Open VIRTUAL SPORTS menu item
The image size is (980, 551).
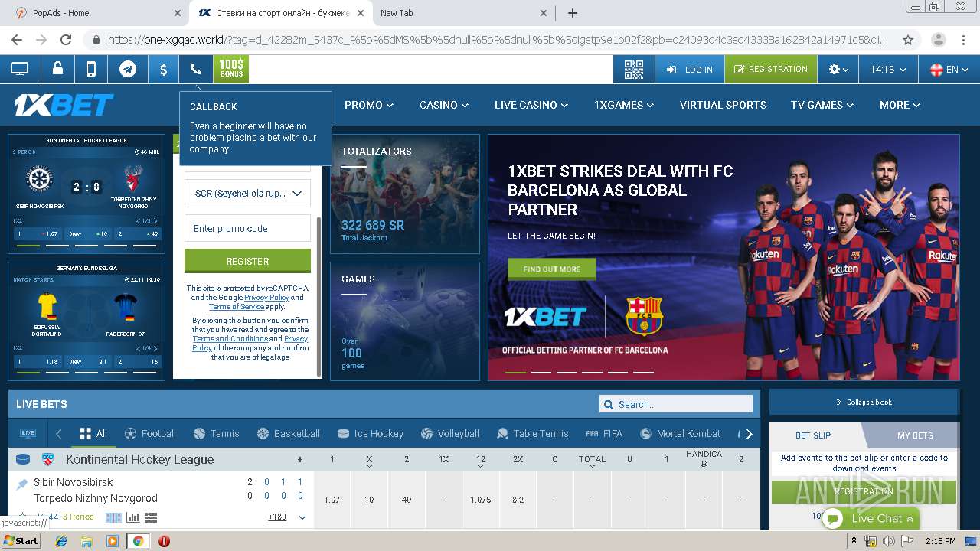tap(723, 105)
